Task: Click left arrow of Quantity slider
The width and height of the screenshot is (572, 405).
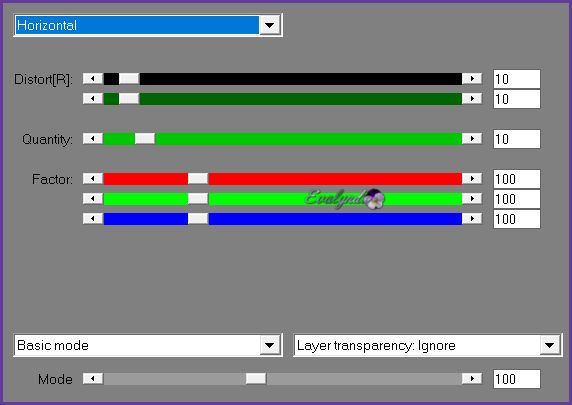Action: pyautogui.click(x=93, y=139)
